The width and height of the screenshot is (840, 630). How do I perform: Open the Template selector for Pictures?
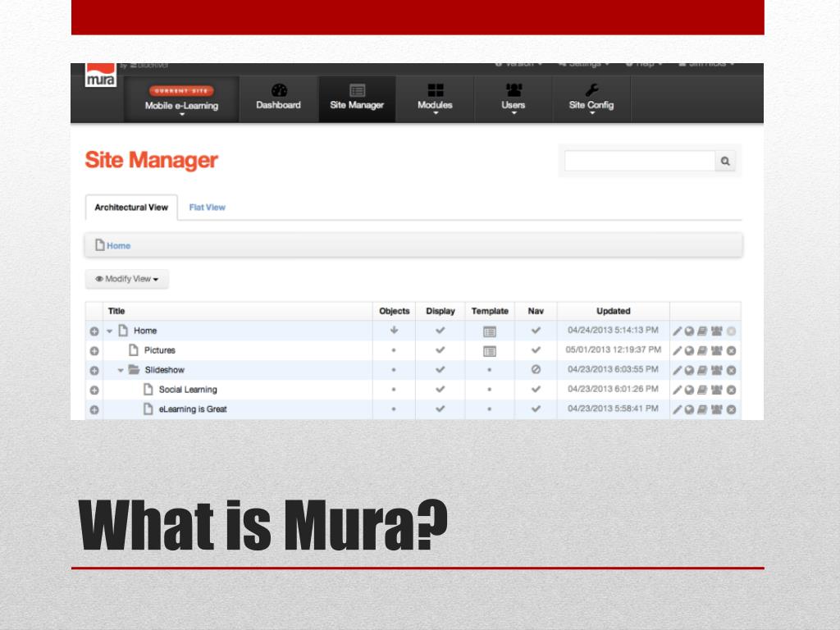(x=490, y=351)
